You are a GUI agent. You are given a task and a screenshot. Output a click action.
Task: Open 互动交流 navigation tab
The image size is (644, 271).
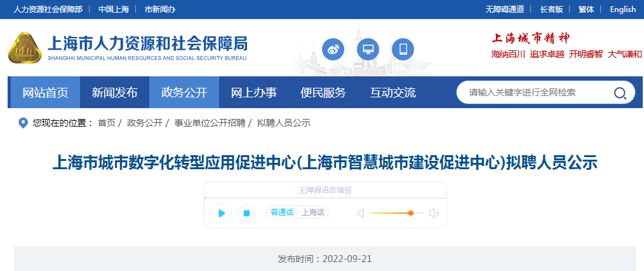[x=392, y=92]
